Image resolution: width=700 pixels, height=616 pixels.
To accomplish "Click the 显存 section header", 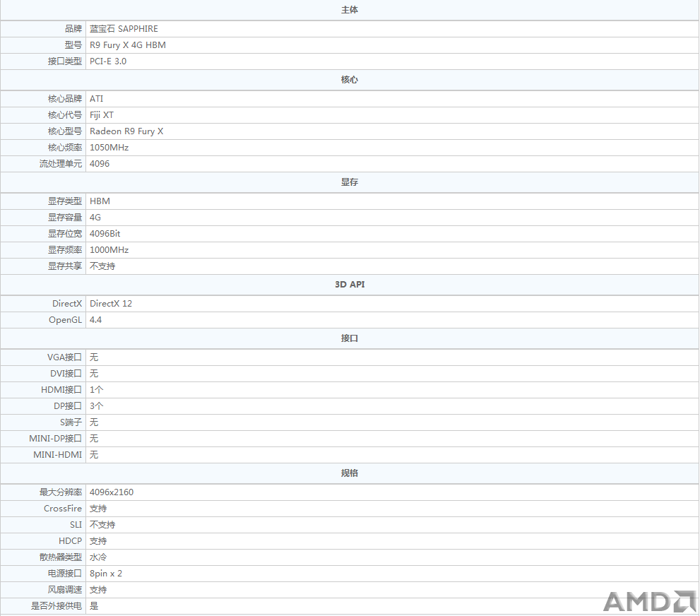I will click(350, 182).
